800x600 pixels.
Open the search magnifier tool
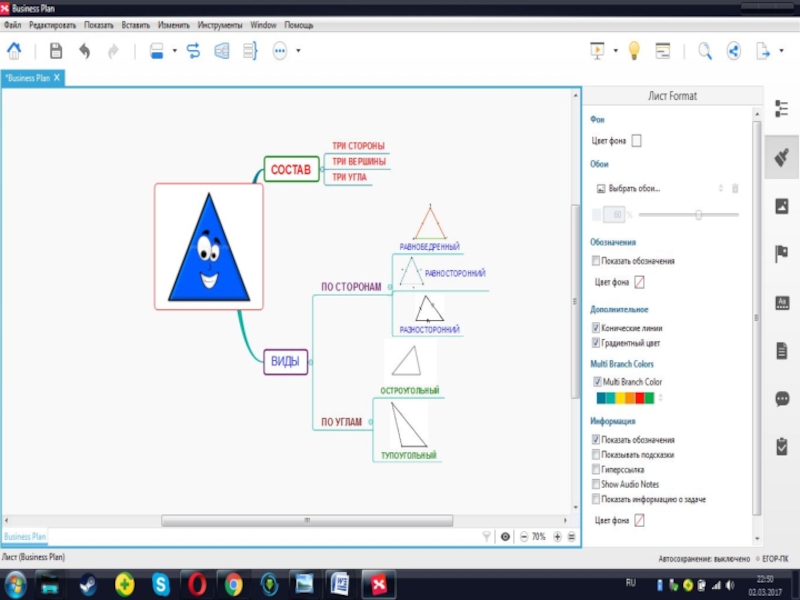(x=705, y=51)
